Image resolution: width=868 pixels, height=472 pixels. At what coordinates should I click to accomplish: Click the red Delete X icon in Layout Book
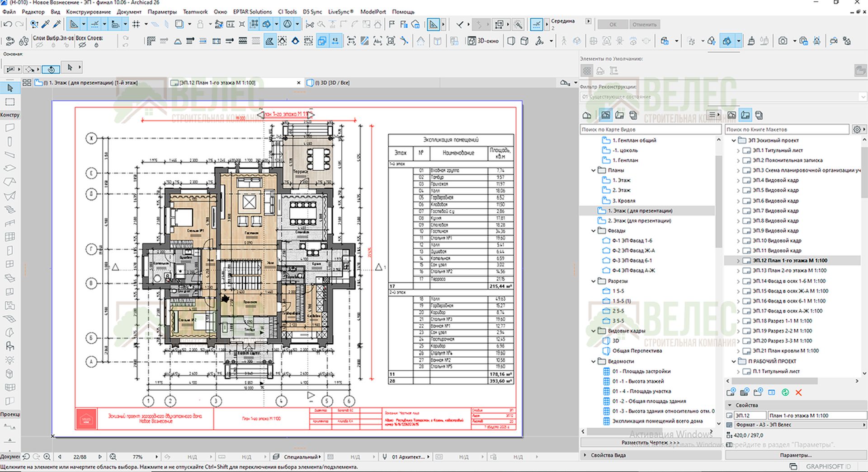pos(798,393)
